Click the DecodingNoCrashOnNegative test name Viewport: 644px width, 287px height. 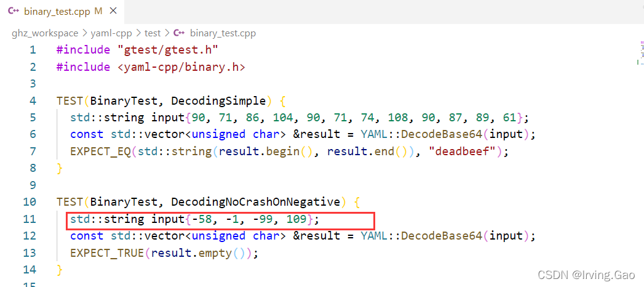click(x=255, y=202)
